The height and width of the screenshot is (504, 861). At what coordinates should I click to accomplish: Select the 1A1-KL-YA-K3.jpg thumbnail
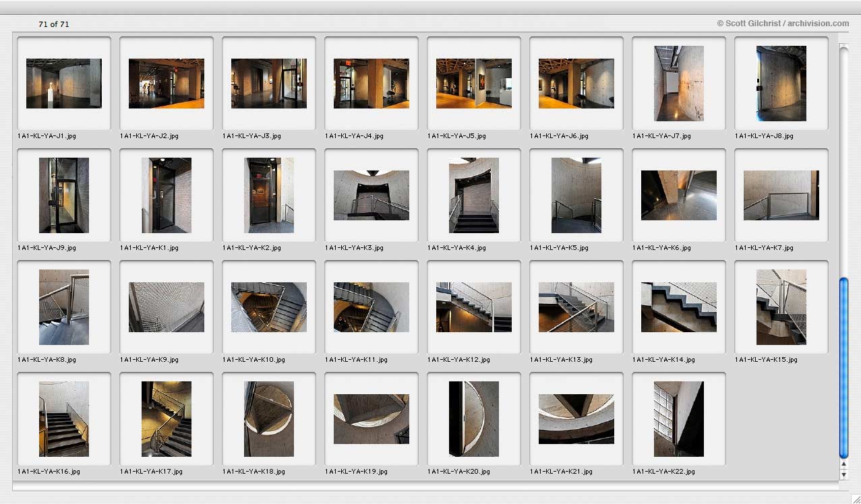372,195
